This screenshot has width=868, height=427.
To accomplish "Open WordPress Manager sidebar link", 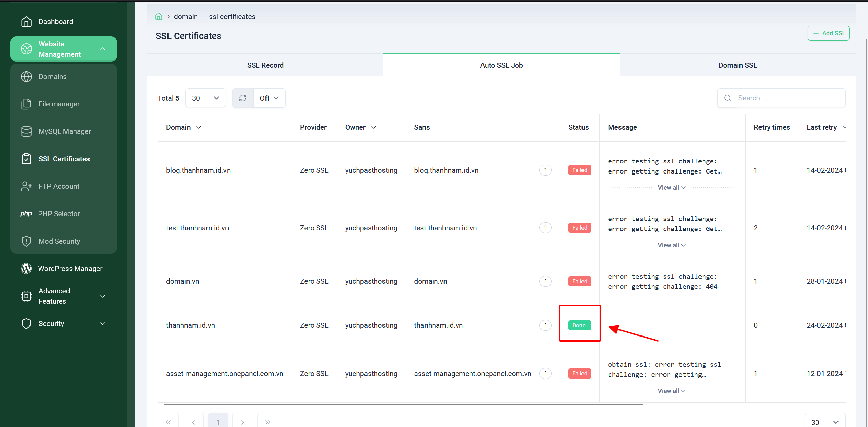I will click(63, 269).
